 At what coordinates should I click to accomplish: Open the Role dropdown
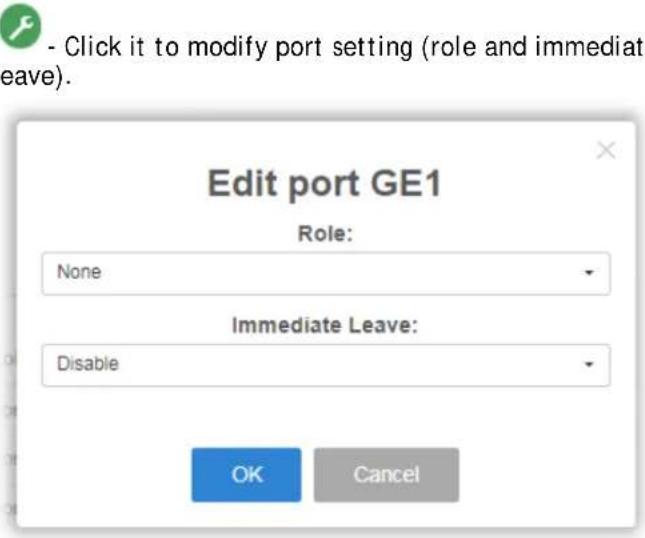click(326, 274)
